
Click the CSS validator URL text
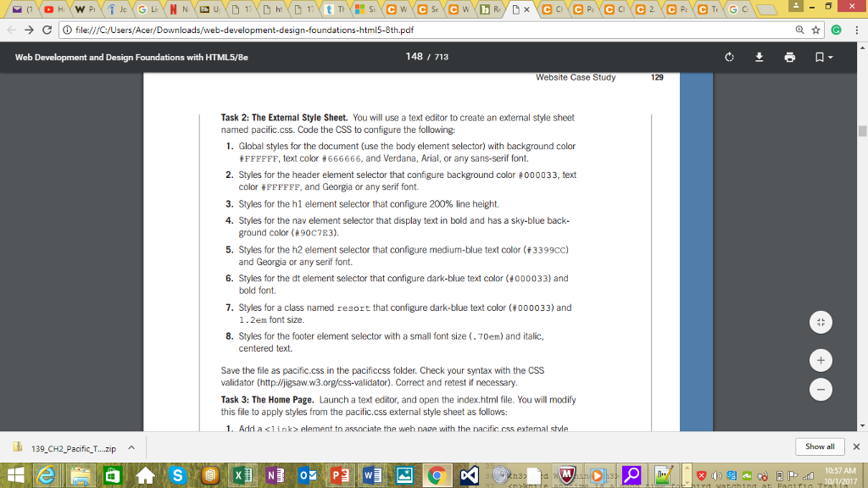point(325,382)
